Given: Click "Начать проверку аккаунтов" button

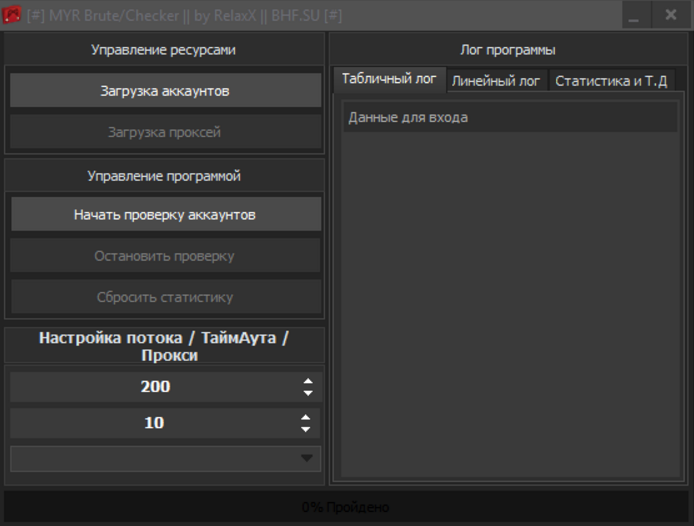Looking at the screenshot, I should point(165,215).
